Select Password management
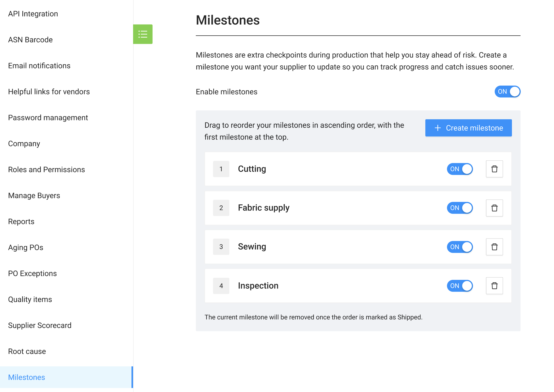Screen dimensions: 554x392 pyautogui.click(x=48, y=118)
